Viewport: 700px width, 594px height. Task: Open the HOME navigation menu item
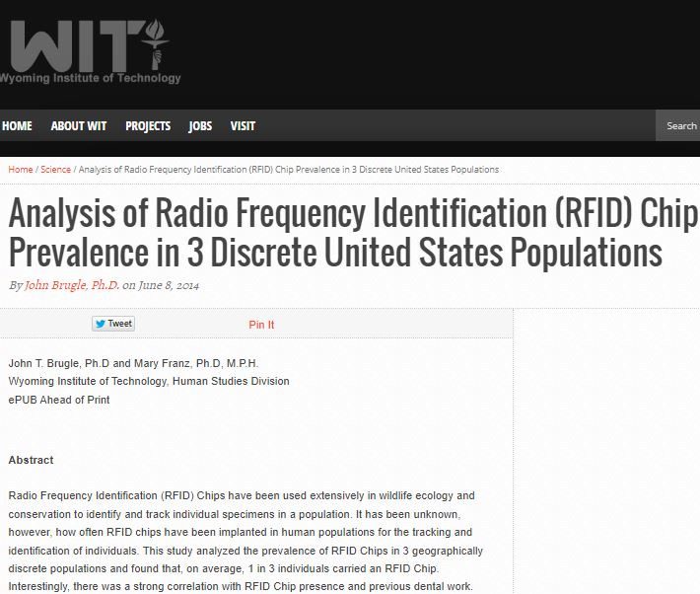point(17,125)
